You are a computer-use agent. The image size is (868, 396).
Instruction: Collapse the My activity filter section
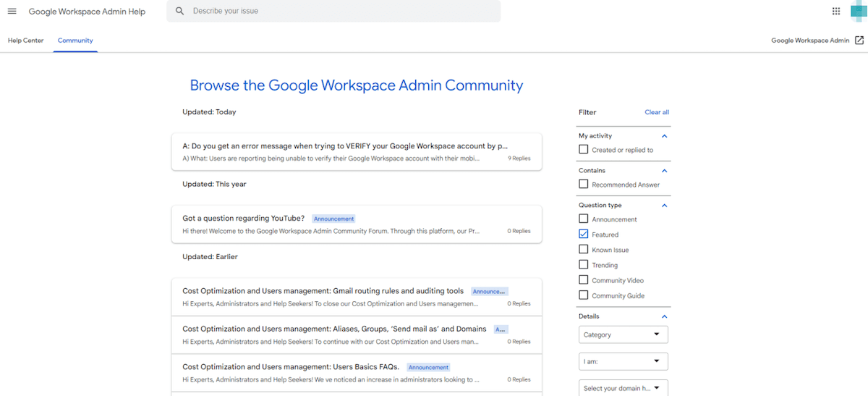[665, 136]
